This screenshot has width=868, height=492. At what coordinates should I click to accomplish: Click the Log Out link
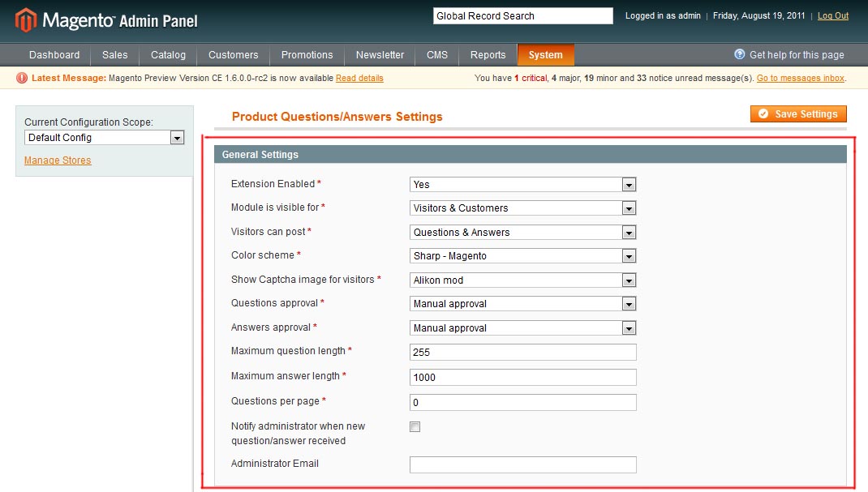click(x=833, y=15)
